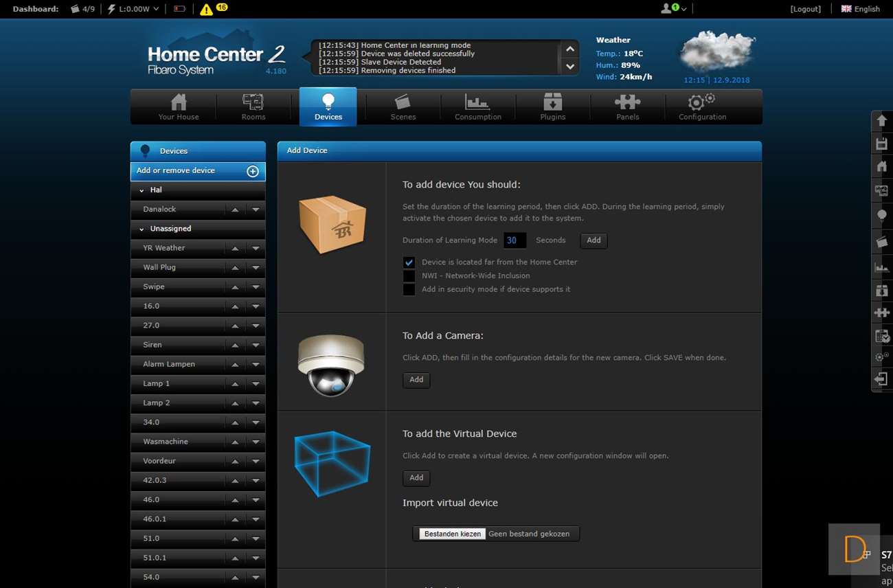Image resolution: width=893 pixels, height=588 pixels.
Task: Click Add button to start learning mode
Action: (x=594, y=240)
